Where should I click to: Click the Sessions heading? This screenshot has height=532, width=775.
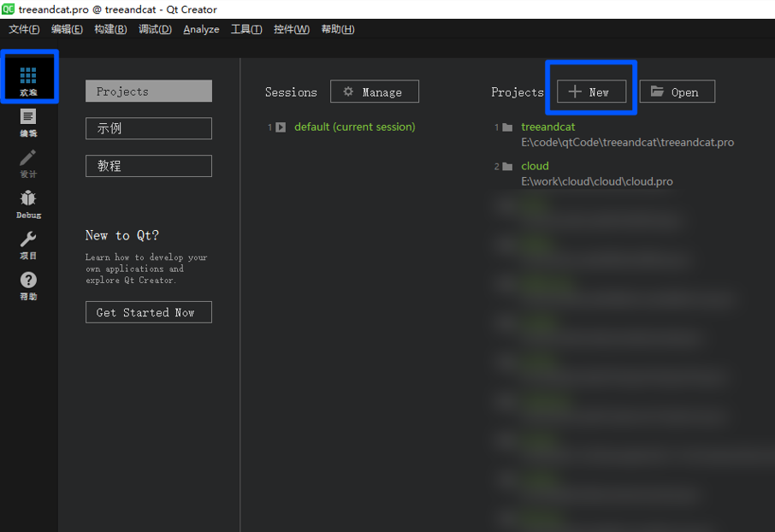click(x=291, y=92)
